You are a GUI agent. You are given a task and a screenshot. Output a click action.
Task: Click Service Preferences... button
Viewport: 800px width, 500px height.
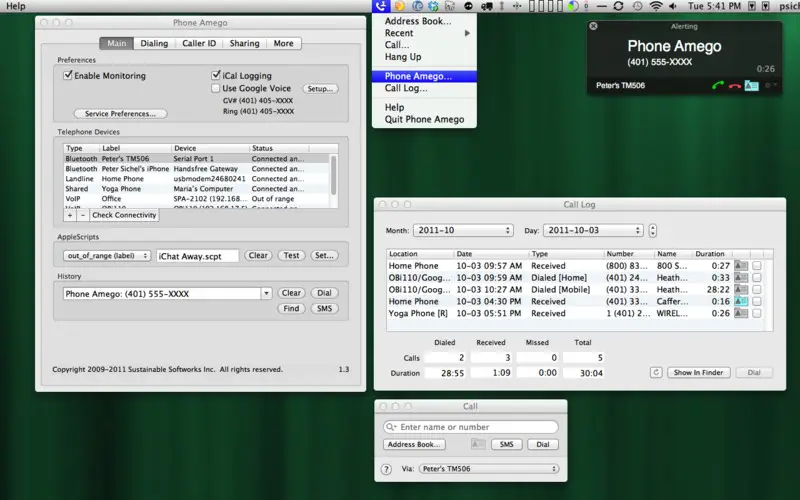[x=120, y=114]
